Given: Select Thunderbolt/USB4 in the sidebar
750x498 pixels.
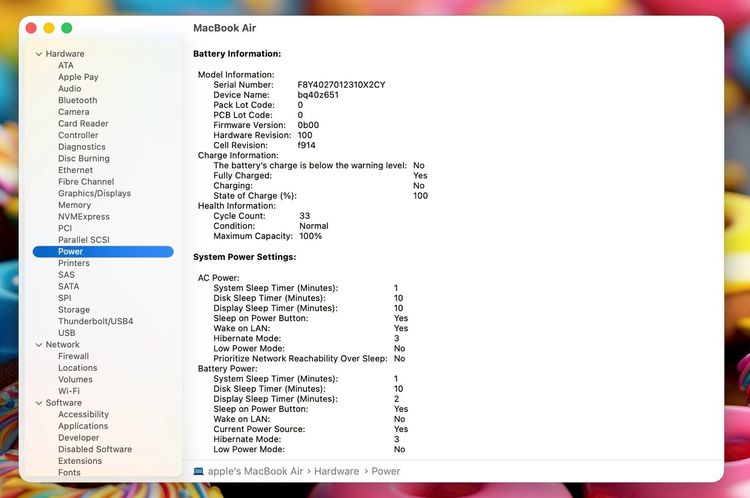Looking at the screenshot, I should (96, 321).
